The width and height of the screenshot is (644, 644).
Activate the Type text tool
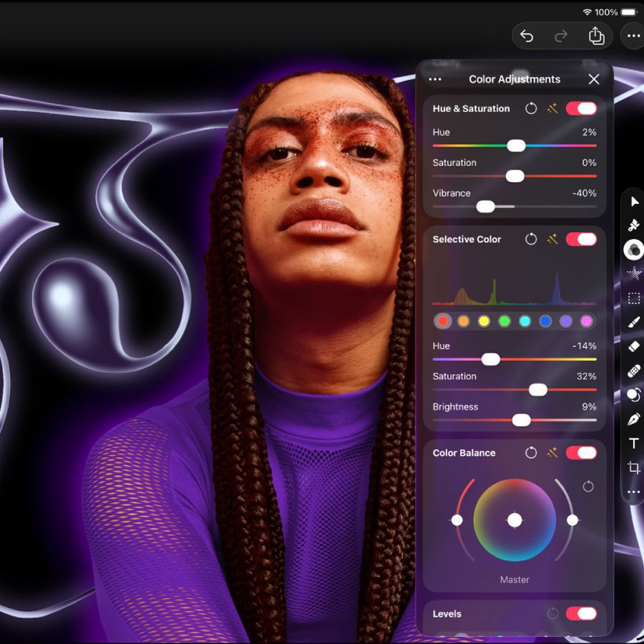click(x=634, y=443)
